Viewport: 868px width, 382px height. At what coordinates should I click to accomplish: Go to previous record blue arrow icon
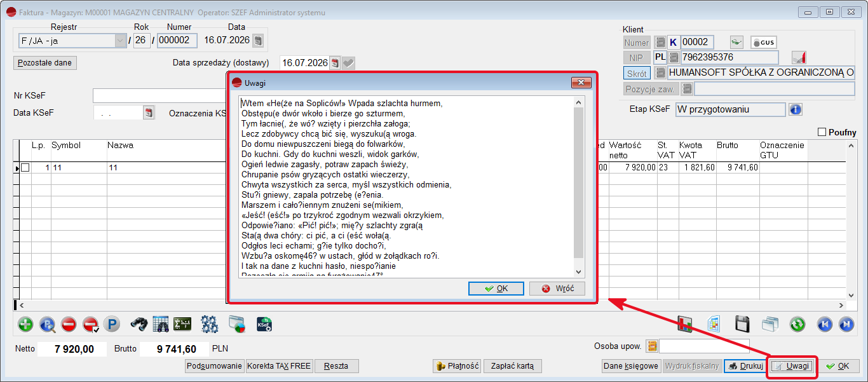coord(824,324)
